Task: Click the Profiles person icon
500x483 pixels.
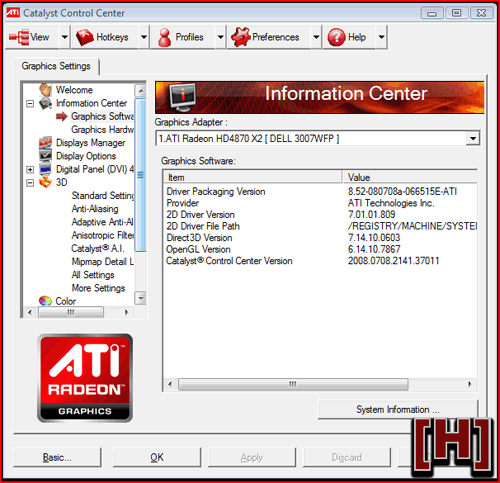Action: click(x=164, y=37)
